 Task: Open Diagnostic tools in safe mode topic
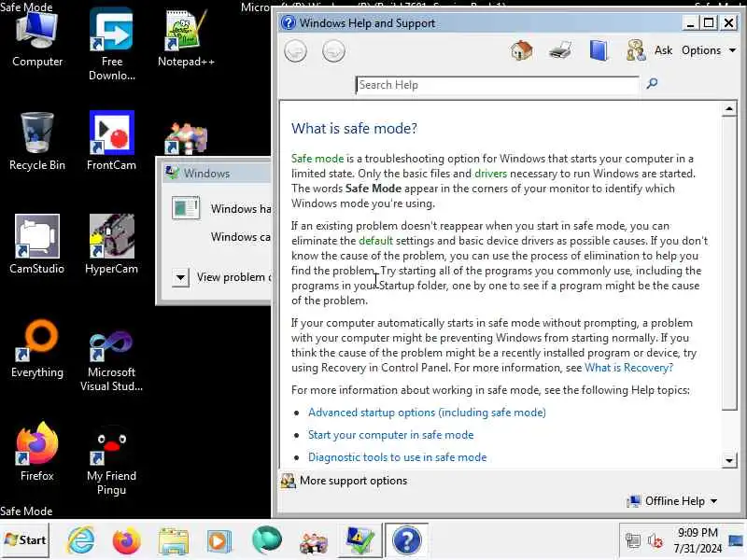[x=398, y=457]
